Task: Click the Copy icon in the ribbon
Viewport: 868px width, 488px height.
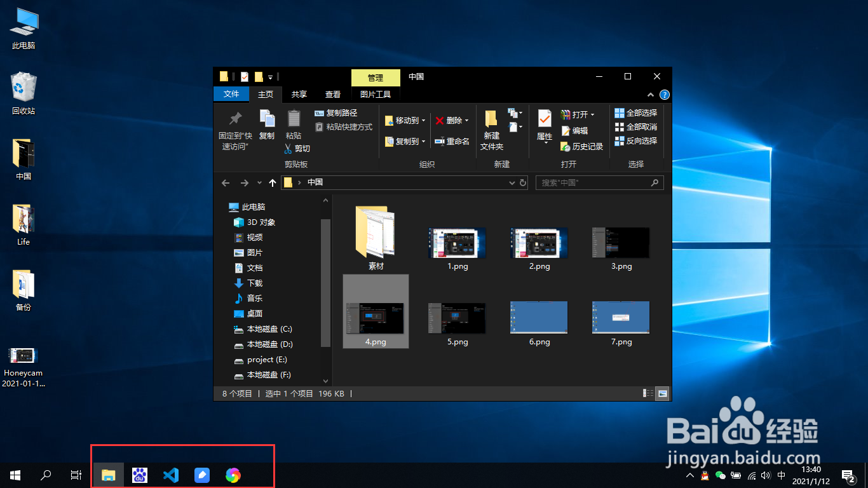Action: coord(267,125)
